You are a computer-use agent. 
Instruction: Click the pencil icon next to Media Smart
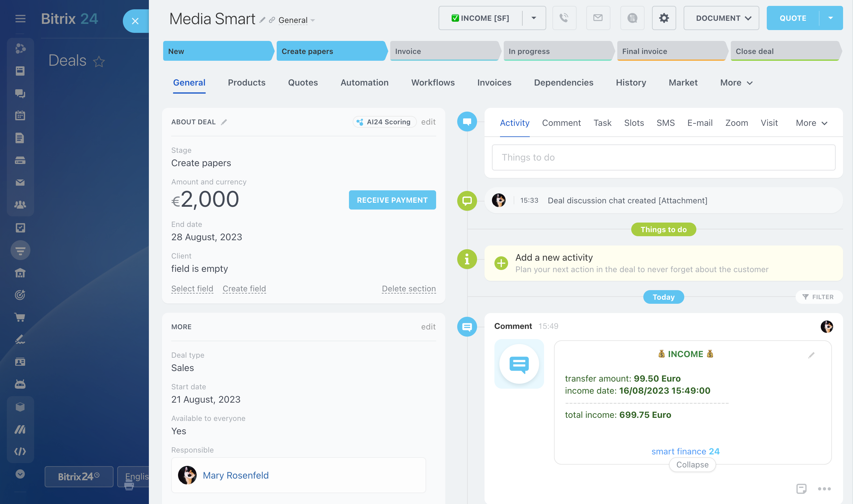(x=262, y=20)
